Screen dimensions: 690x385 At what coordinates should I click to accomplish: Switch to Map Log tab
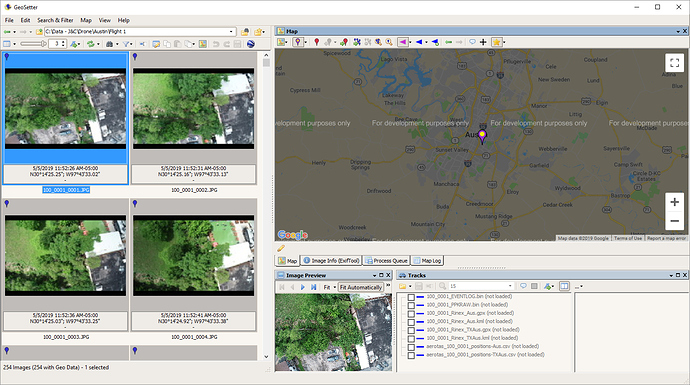[x=427, y=261]
